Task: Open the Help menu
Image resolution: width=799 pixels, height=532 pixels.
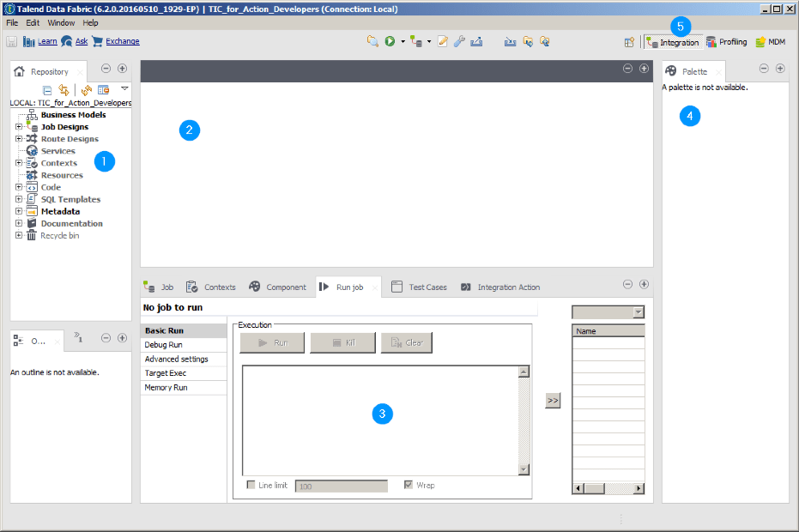Action: [x=90, y=23]
